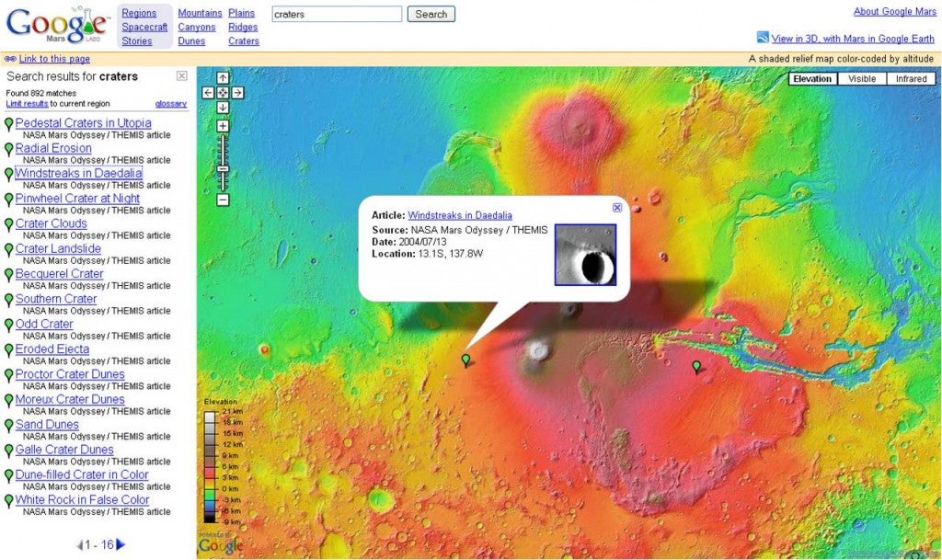Image resolution: width=942 pixels, height=560 pixels.
Task: Open the glossary link
Action: [x=170, y=103]
